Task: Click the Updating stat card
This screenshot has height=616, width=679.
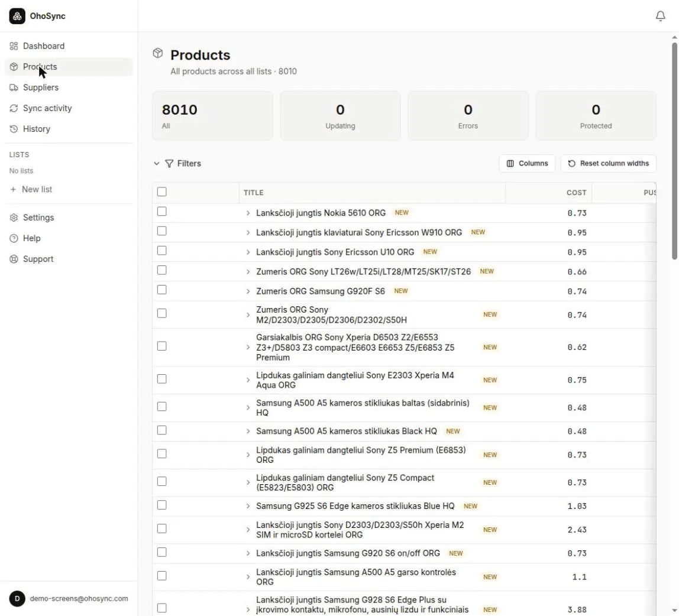Action: tap(340, 116)
